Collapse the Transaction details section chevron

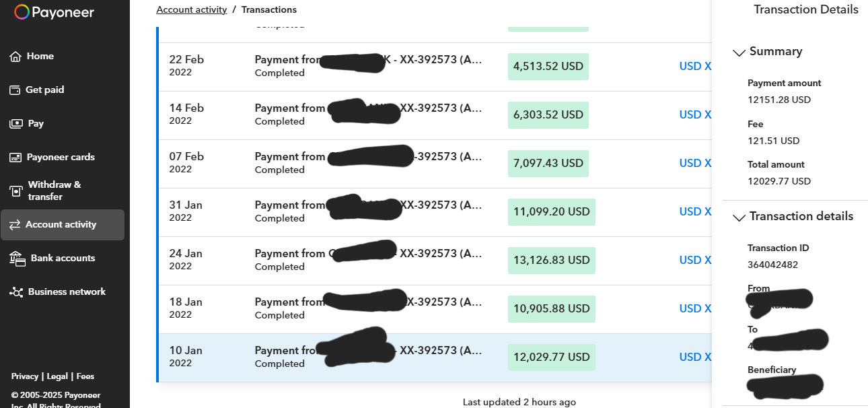(x=739, y=217)
